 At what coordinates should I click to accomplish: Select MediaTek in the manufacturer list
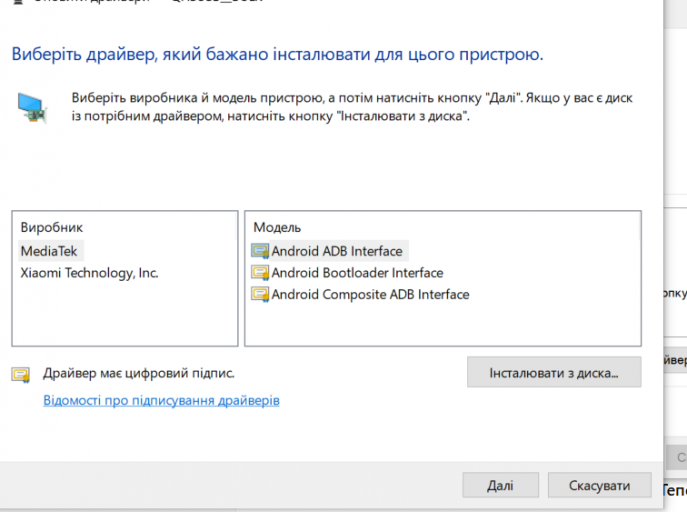[x=49, y=251]
